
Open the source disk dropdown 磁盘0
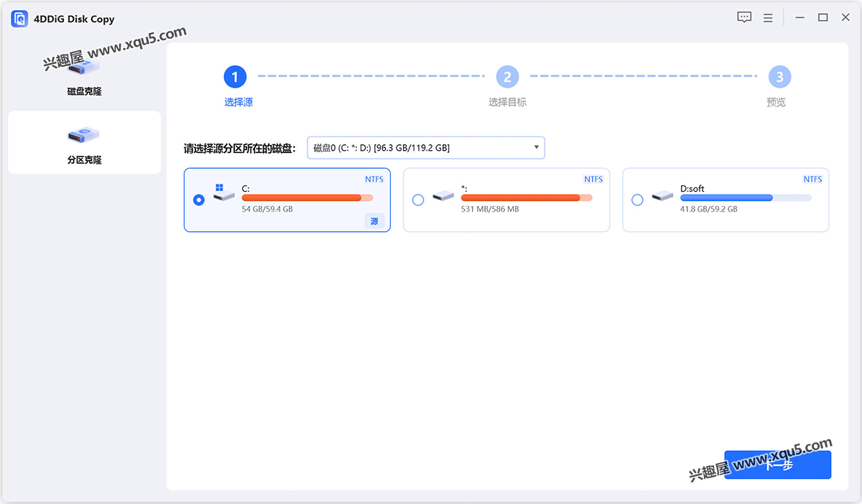(x=426, y=148)
